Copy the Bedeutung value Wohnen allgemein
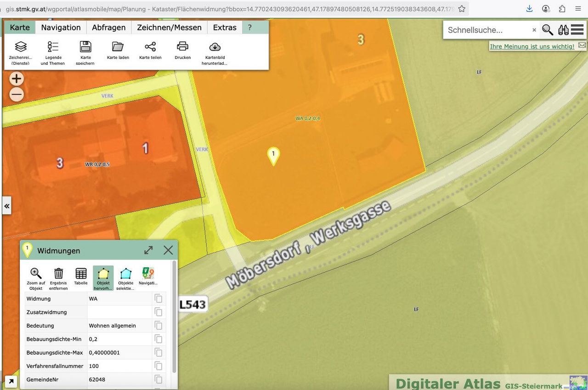The image size is (588, 390). (158, 326)
